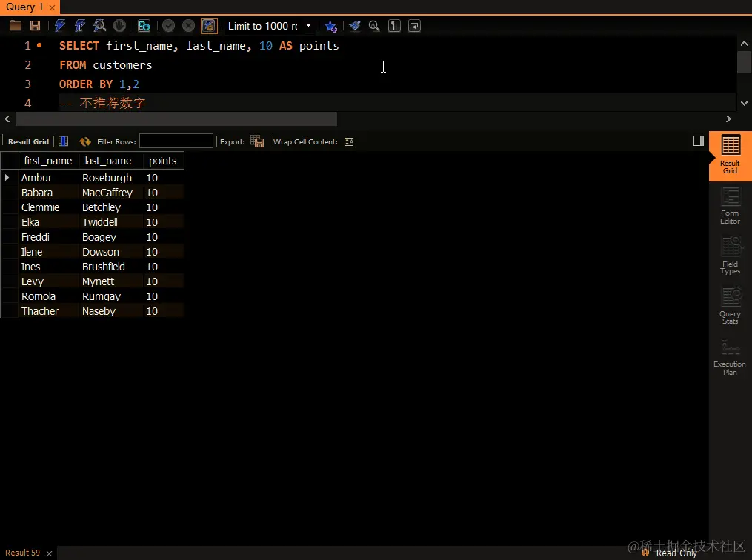Open find panel magnifier icon
Image resolution: width=752 pixels, height=560 pixels.
pyautogui.click(x=374, y=25)
